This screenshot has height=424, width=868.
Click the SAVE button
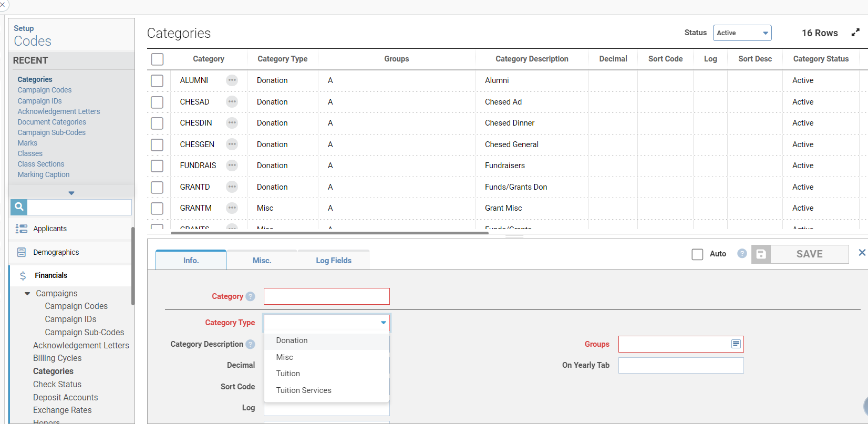point(800,254)
